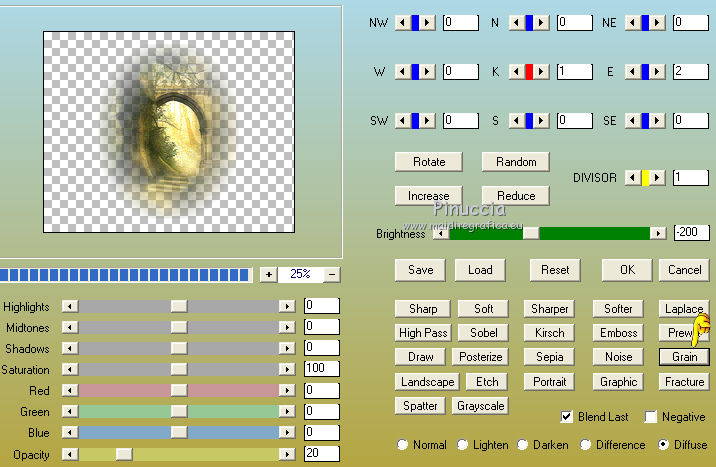
Task: Click the Random button
Action: click(516, 162)
